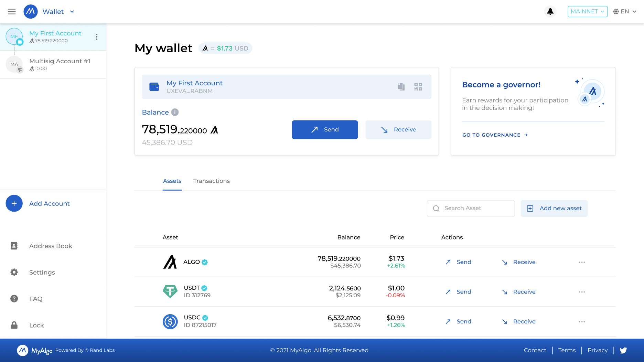
Task: Click the MyAlgo footer logo
Action: click(x=34, y=350)
